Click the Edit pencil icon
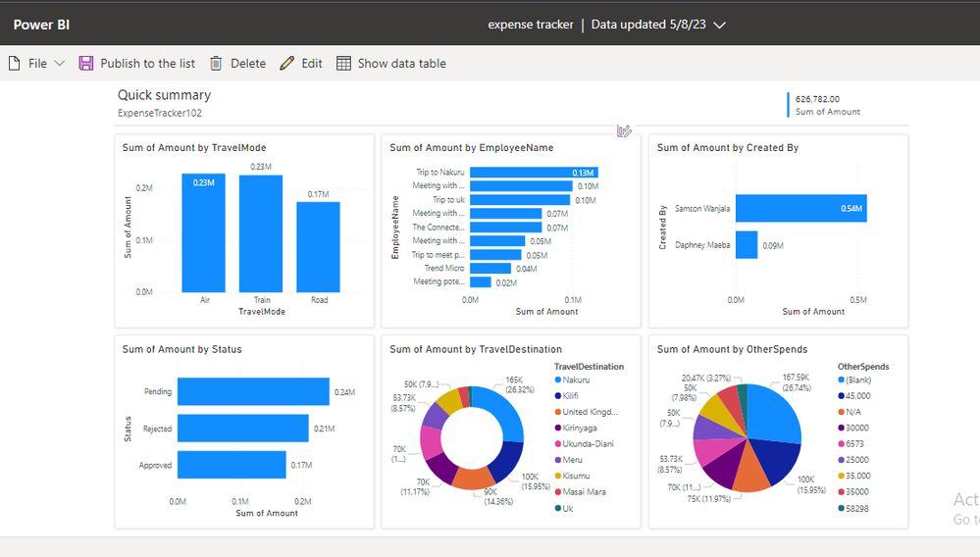The height and width of the screenshot is (557, 980). coord(286,63)
